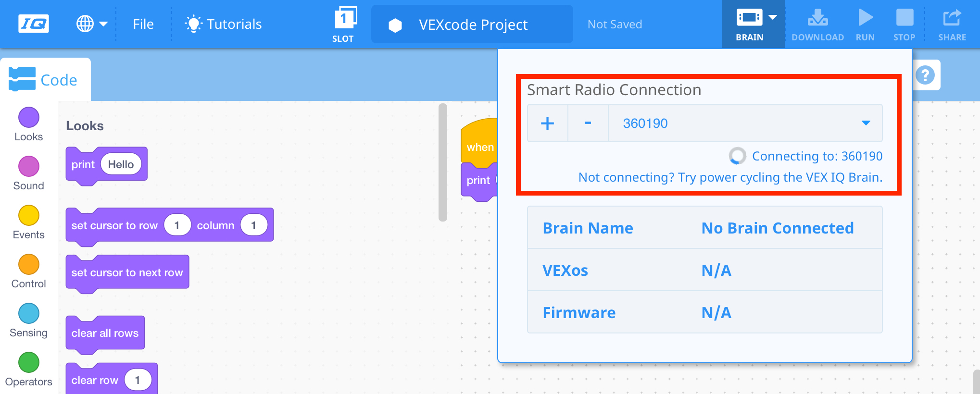Click the VEXos row label
The height and width of the screenshot is (394, 980).
coord(565,270)
